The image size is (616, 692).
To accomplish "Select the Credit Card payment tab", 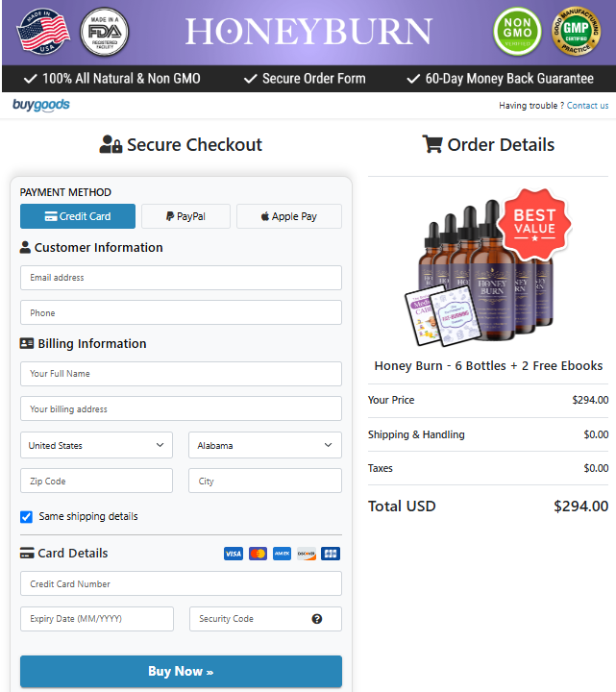I will click(x=78, y=216).
